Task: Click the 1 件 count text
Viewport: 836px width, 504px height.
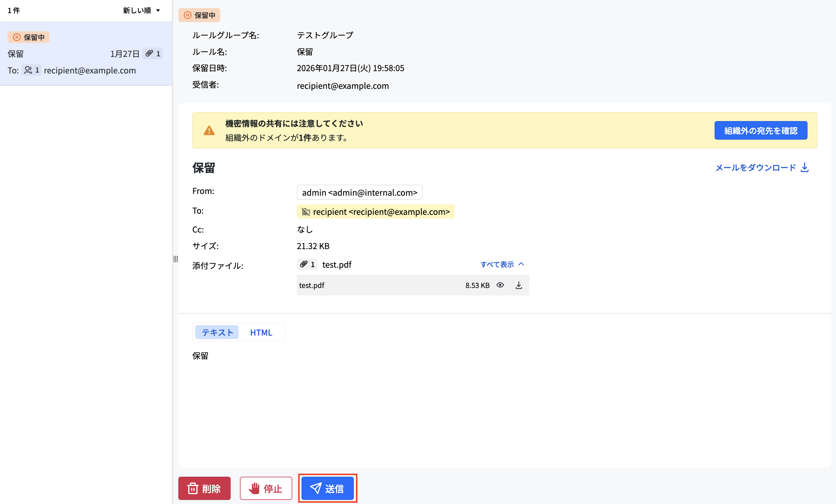Action: [14, 10]
